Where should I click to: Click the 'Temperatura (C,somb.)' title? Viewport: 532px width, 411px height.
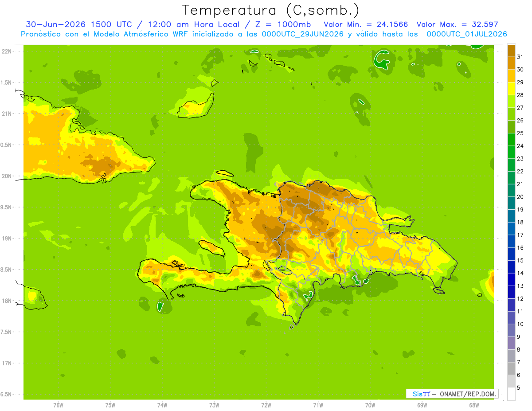tap(271, 10)
